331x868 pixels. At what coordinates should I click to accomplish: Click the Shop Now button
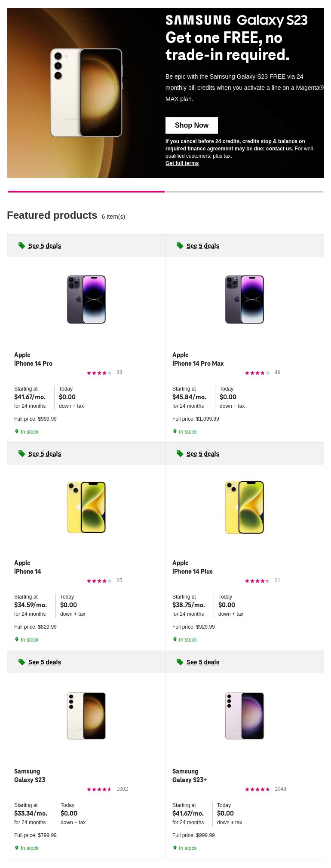pos(191,125)
